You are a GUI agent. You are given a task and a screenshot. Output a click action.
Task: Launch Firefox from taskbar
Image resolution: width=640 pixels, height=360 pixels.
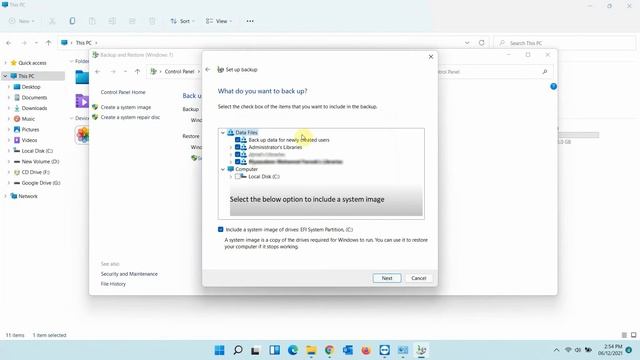pyautogui.click(x=366, y=350)
